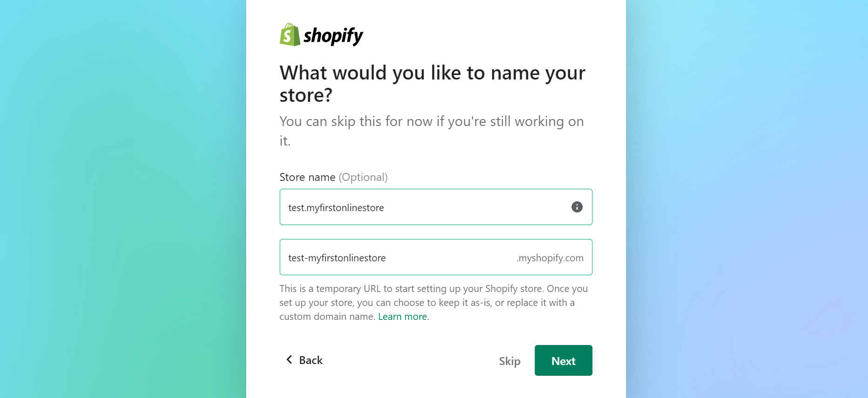The image size is (868, 398).
Task: Select the store name text field
Action: coord(419,207)
